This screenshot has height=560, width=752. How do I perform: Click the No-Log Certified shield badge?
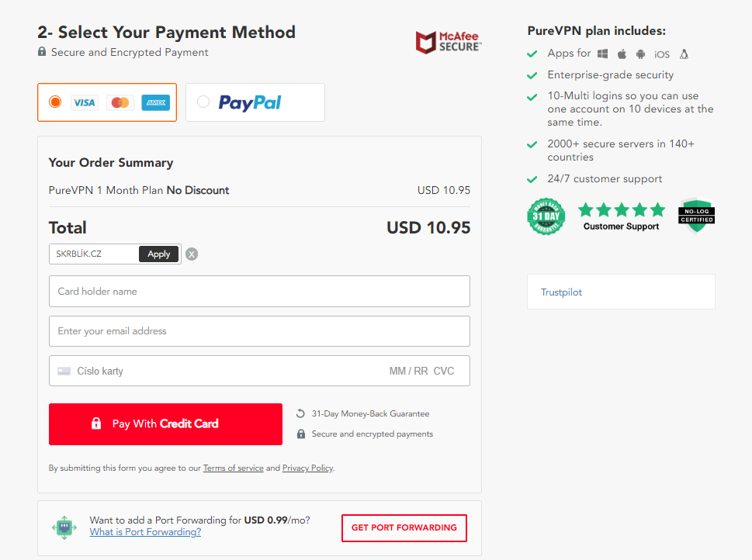coord(696,216)
